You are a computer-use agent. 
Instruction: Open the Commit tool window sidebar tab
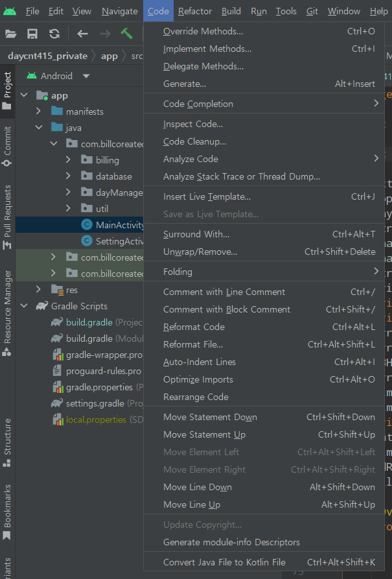[7, 147]
